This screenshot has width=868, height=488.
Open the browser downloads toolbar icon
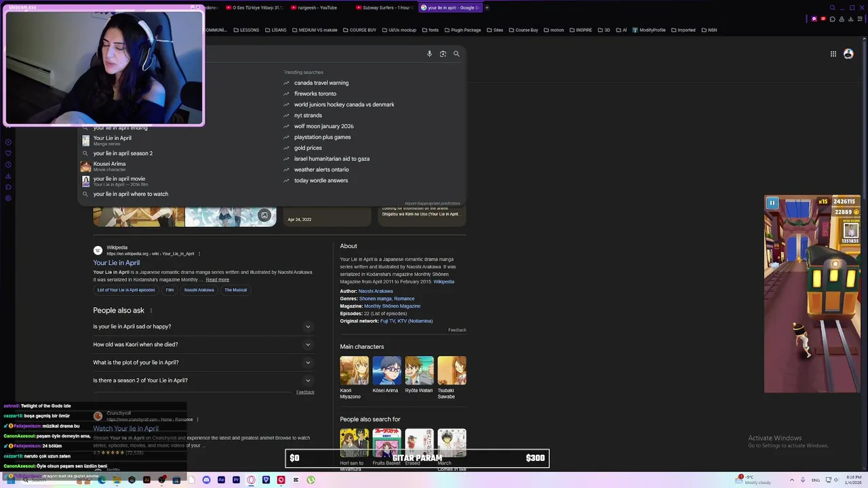pyautogui.click(x=852, y=19)
